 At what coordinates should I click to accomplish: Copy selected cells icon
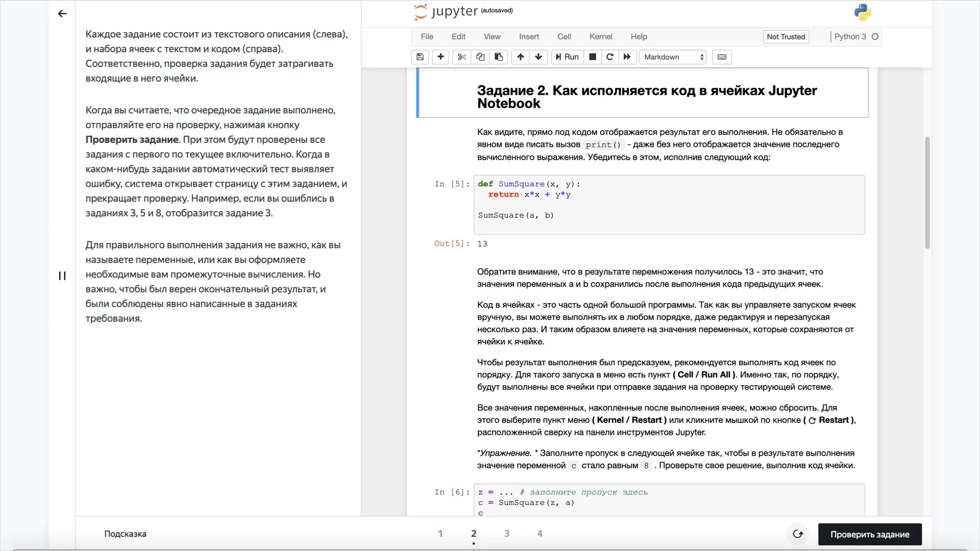click(480, 57)
